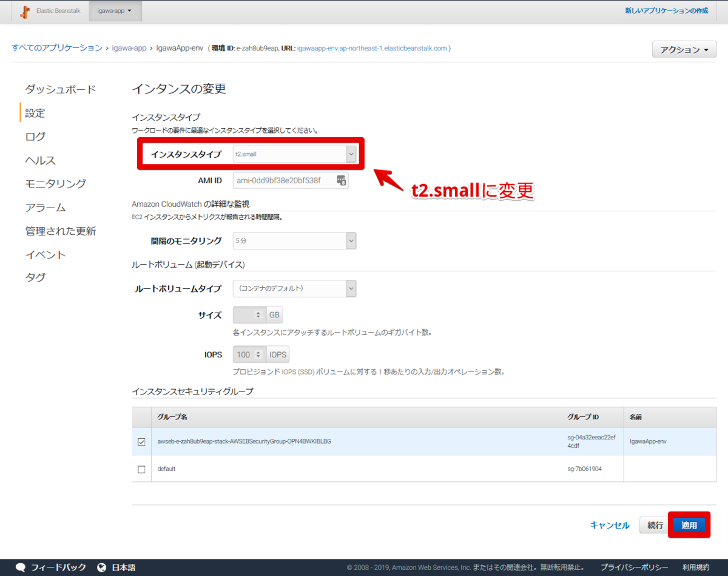Open the 間隔のモニタリング dropdown
Image resolution: width=728 pixels, height=576 pixels.
351,240
